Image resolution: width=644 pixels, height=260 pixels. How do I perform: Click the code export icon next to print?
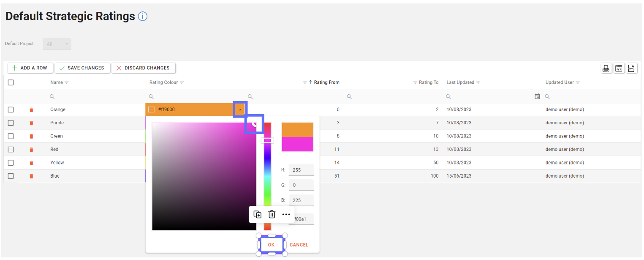click(x=619, y=68)
